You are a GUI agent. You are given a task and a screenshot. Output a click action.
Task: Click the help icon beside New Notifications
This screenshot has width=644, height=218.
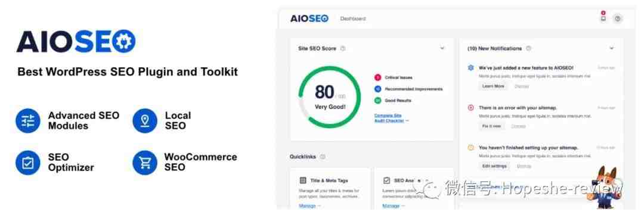pos(528,48)
